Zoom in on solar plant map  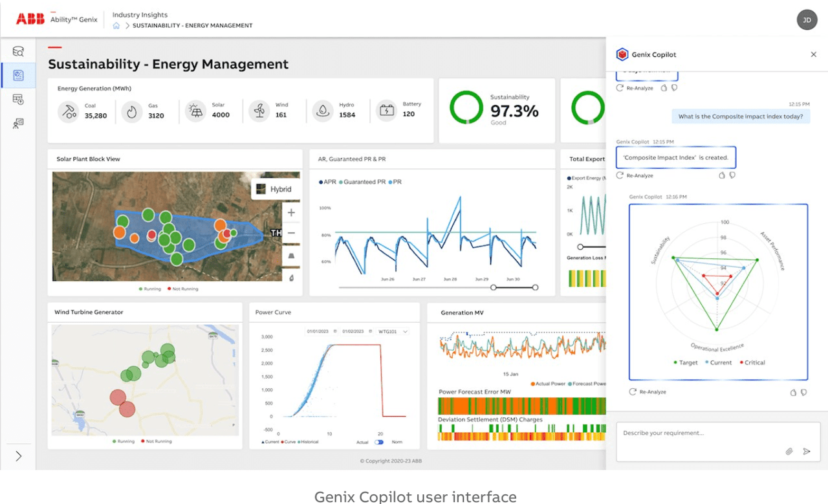(x=291, y=212)
